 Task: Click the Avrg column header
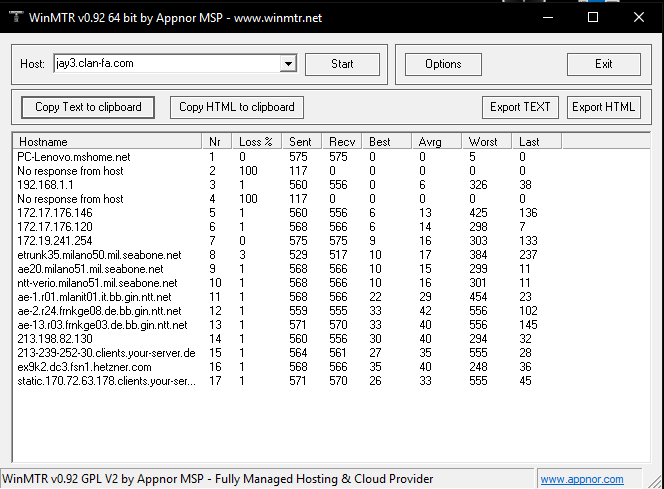437,142
